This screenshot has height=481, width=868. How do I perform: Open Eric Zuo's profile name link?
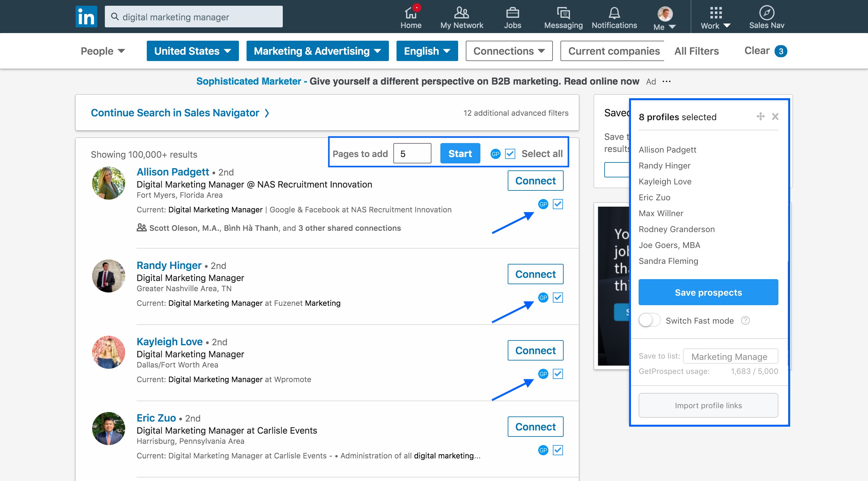pos(156,418)
